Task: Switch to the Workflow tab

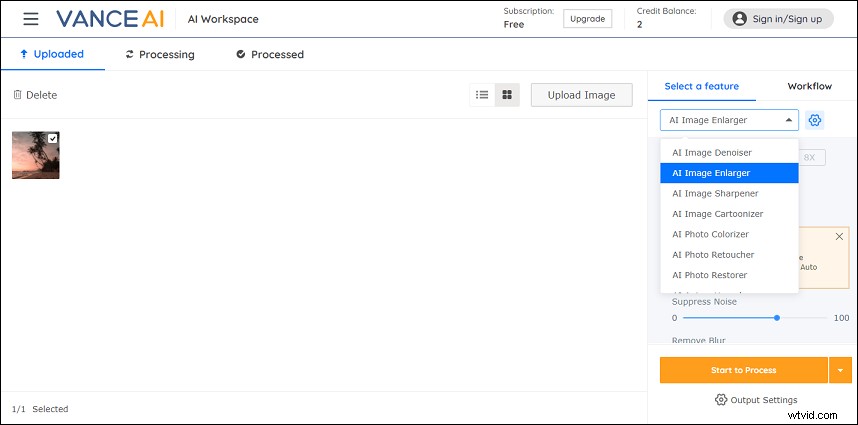Action: click(809, 86)
